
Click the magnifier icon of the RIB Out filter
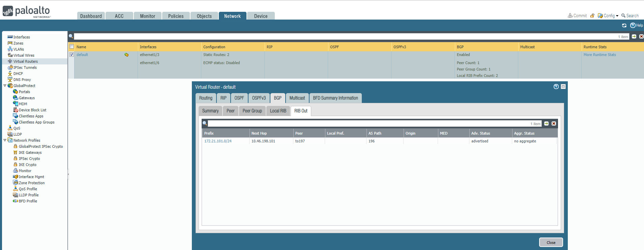(x=205, y=123)
